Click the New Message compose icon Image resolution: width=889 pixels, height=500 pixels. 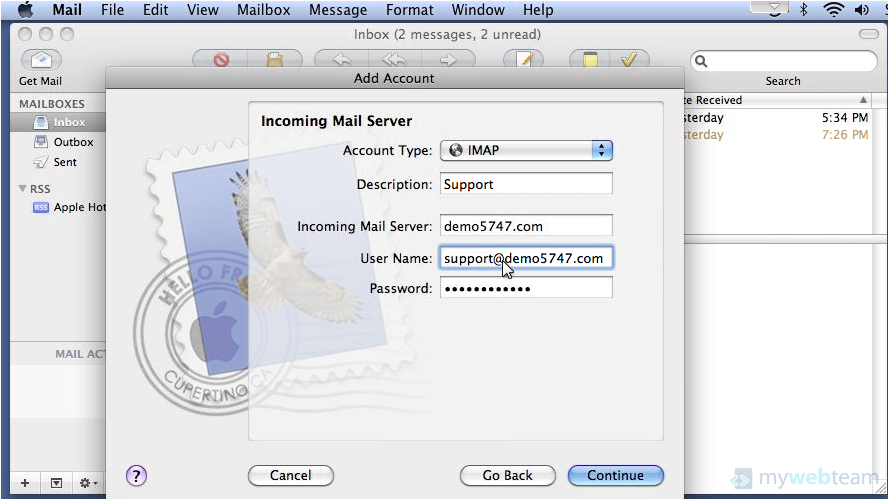(x=523, y=60)
